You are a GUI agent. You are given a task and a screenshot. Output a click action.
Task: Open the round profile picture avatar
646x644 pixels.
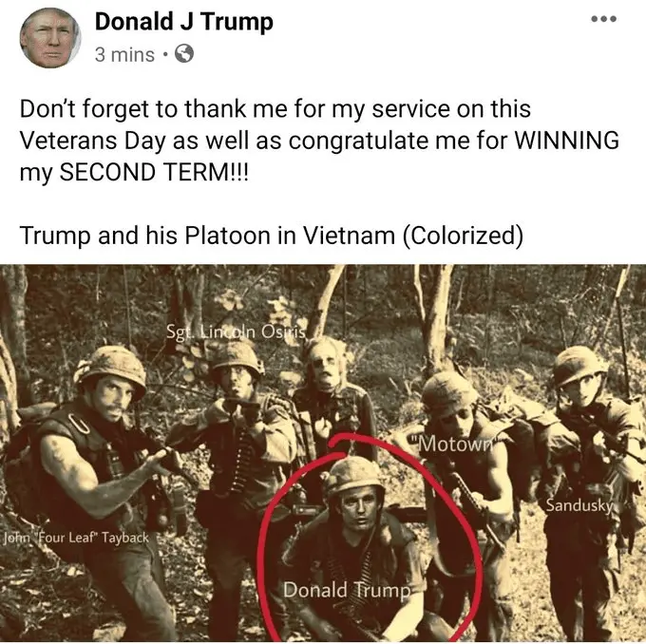(50, 38)
